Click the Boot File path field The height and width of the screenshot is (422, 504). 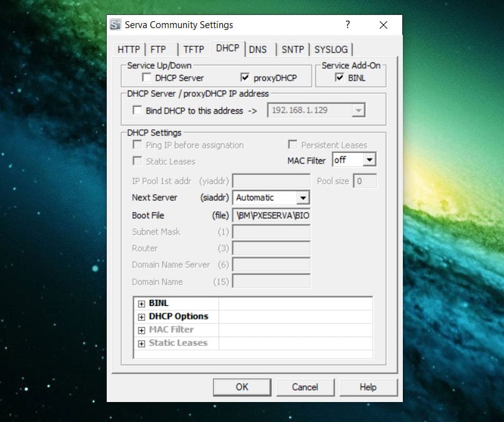tap(271, 215)
